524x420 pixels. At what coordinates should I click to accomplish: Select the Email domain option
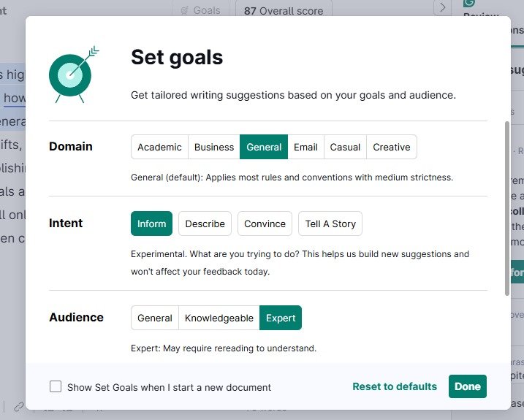pyautogui.click(x=305, y=147)
